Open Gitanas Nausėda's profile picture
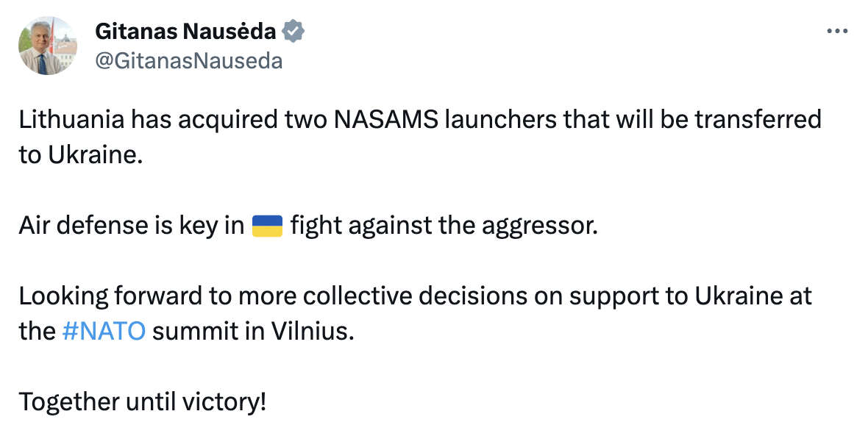This screenshot has height=425, width=868. [x=48, y=46]
